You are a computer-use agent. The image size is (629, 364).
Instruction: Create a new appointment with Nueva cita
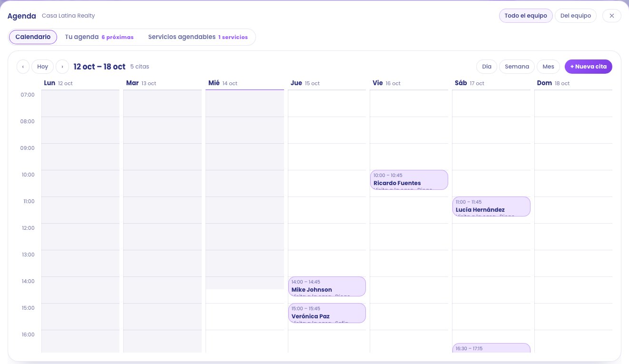[x=589, y=67]
